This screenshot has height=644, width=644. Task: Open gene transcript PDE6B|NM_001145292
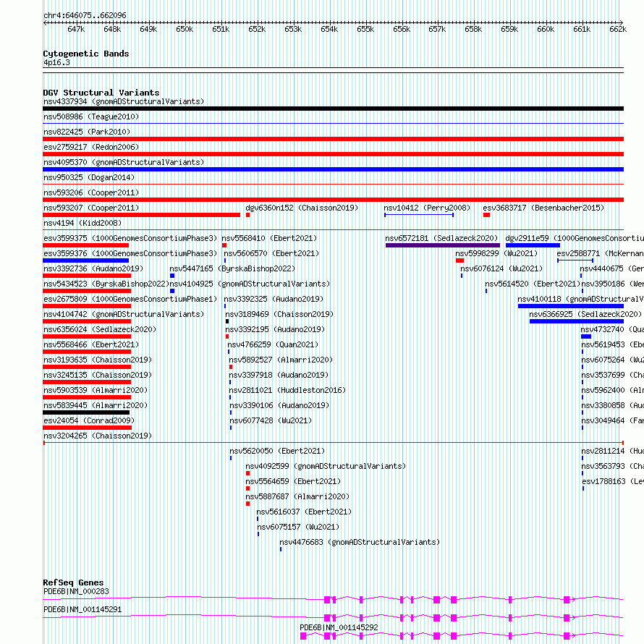[339, 627]
